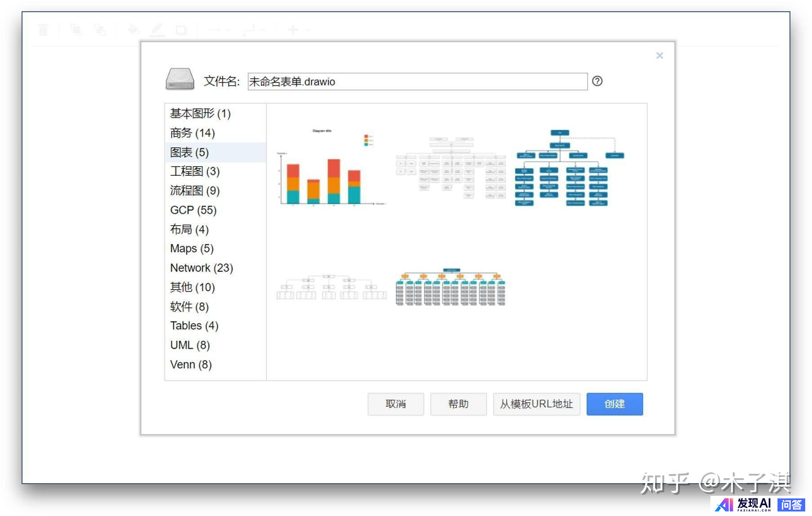
Task: Click the 文件名 text input field
Action: point(417,82)
